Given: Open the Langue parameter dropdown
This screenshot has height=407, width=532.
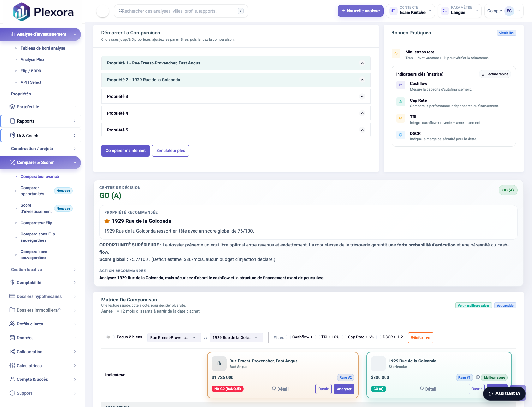Looking at the screenshot, I should click(x=459, y=11).
